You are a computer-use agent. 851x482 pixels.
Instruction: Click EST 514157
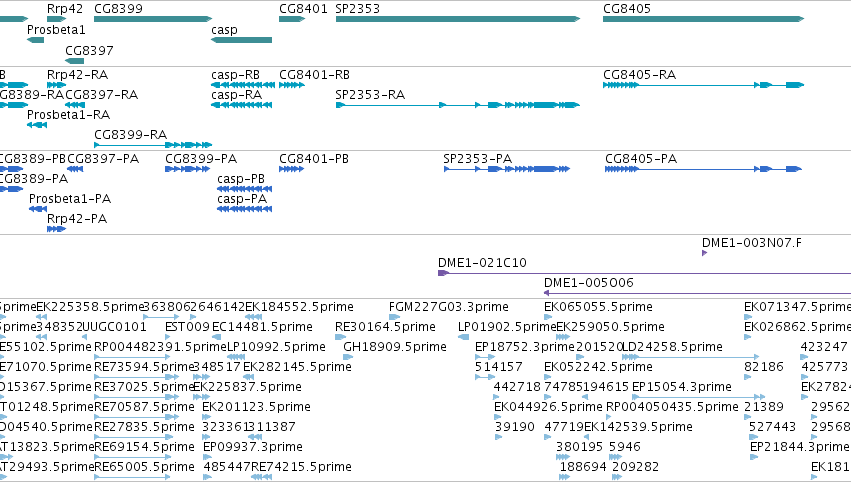point(499,367)
